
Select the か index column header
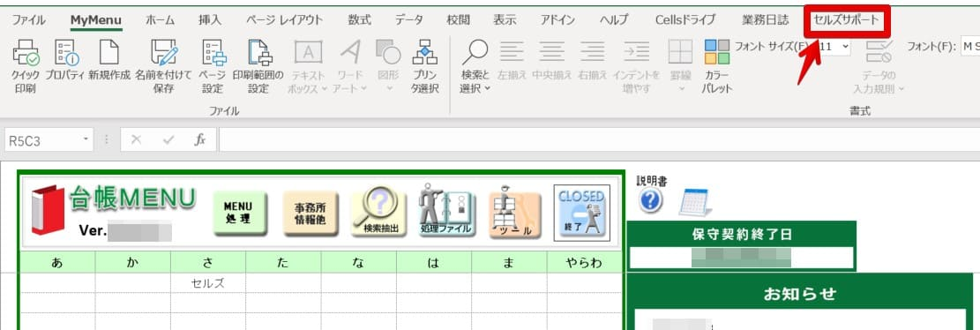click(x=132, y=263)
